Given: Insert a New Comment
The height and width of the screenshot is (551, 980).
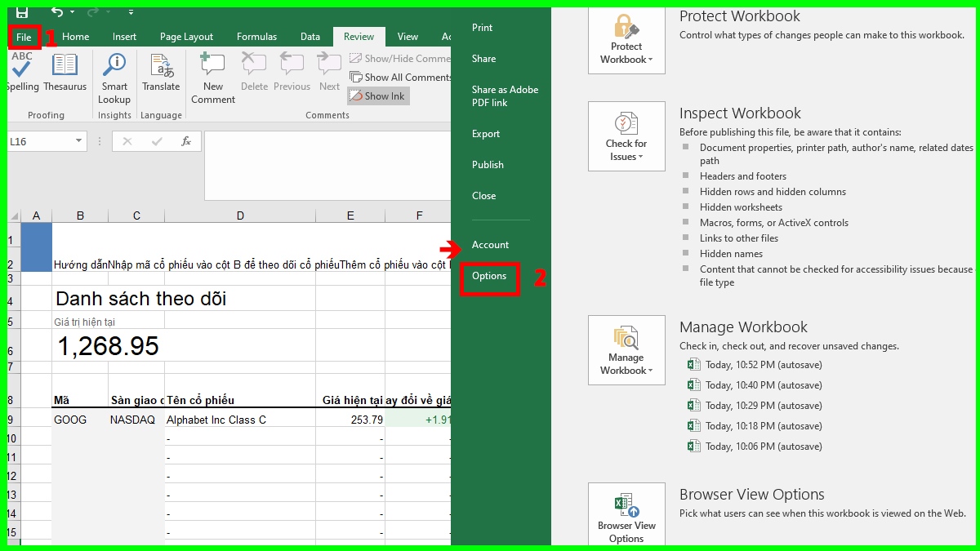Looking at the screenshot, I should pyautogui.click(x=212, y=78).
